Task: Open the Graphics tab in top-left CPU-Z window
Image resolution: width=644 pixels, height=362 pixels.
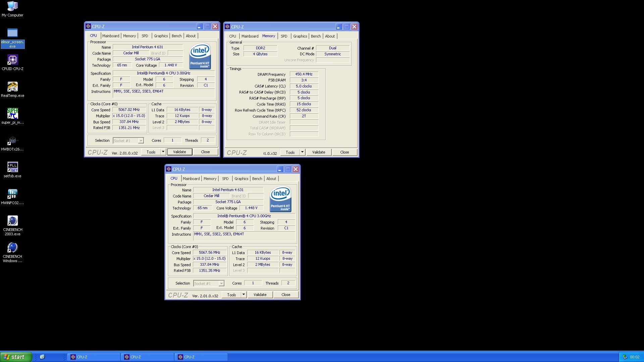Action: [x=161, y=36]
